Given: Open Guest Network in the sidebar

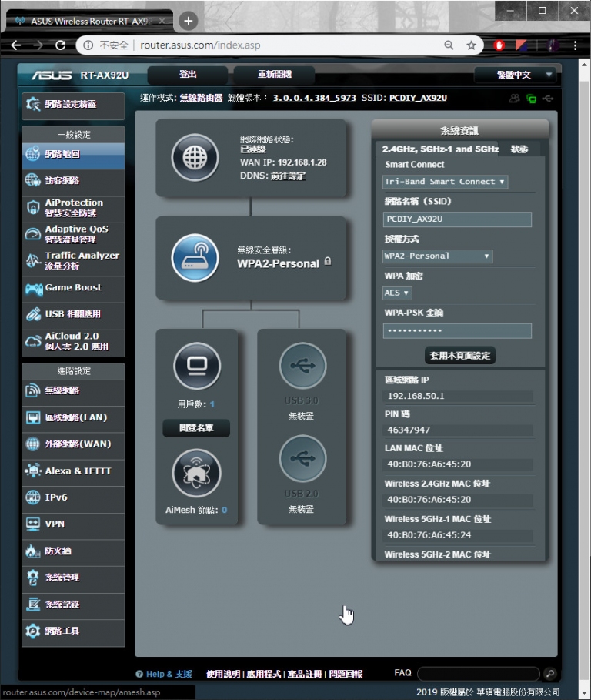Looking at the screenshot, I should 73,180.
